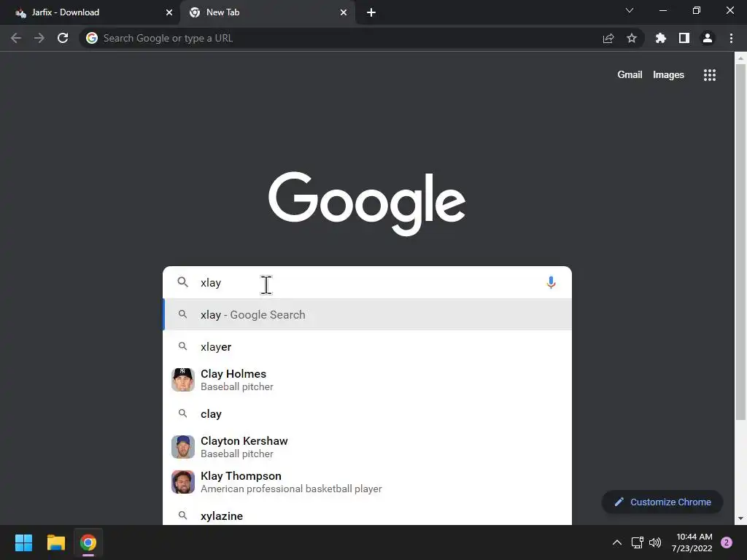Click Clayton Kershaw portrait thumbnail

point(183,447)
